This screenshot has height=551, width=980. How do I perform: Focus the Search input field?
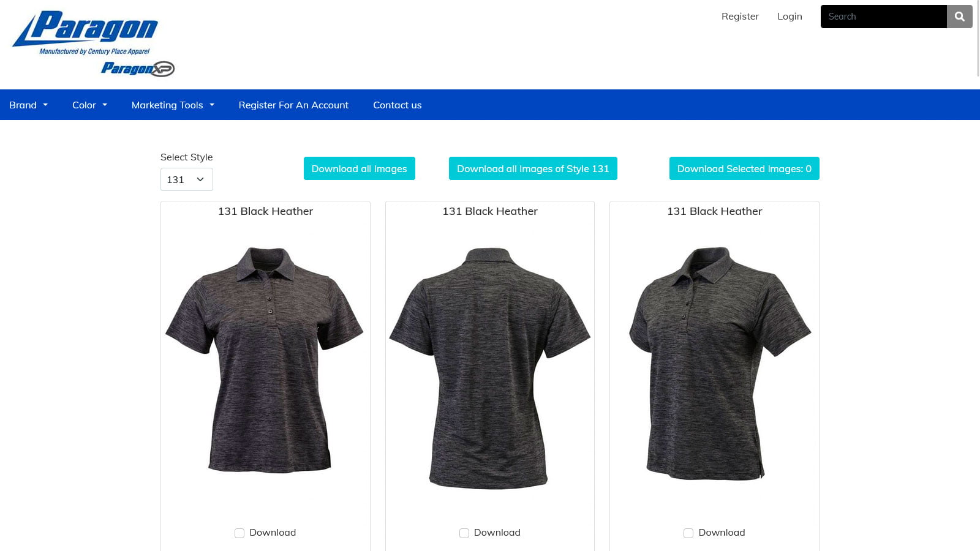pyautogui.click(x=884, y=17)
